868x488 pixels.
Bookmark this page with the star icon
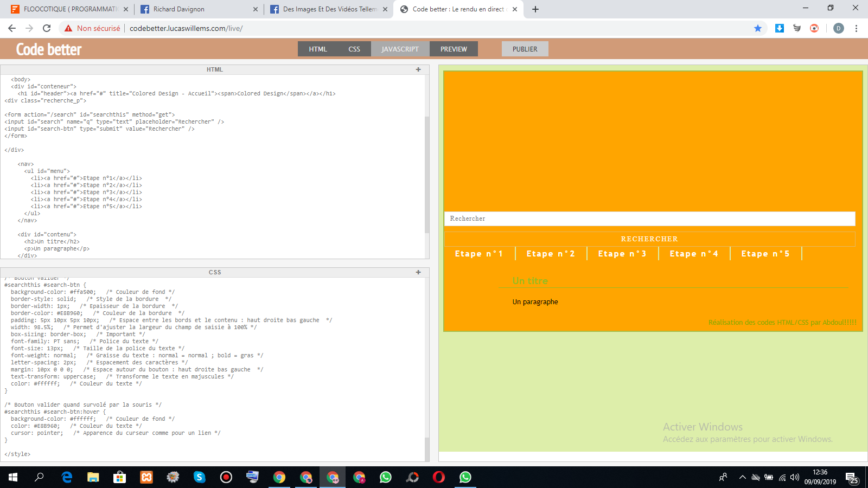point(758,28)
